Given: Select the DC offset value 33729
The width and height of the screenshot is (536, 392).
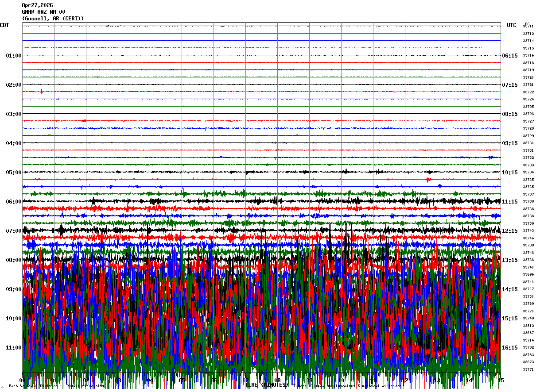Looking at the screenshot, I should (528, 136).
